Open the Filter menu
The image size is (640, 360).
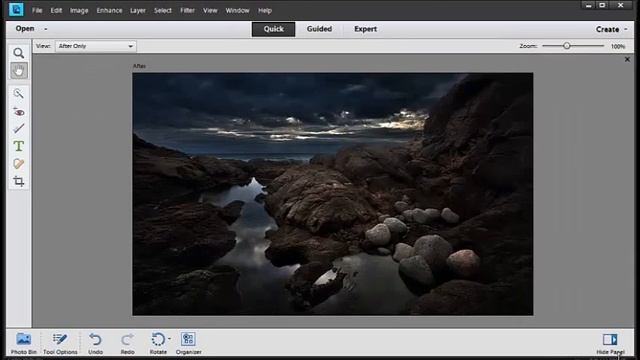click(x=188, y=11)
